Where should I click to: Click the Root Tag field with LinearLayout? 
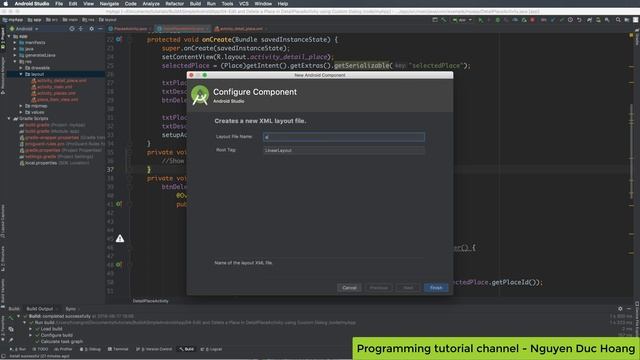click(344, 150)
